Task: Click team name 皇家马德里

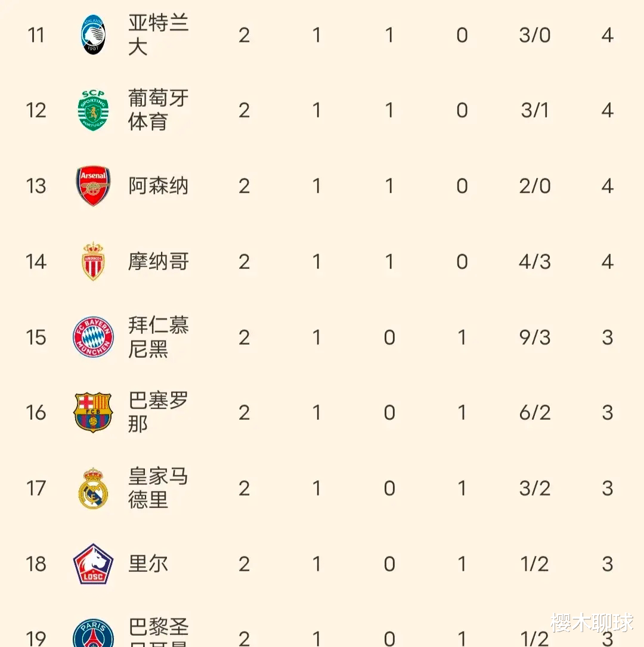Action: pyautogui.click(x=158, y=488)
